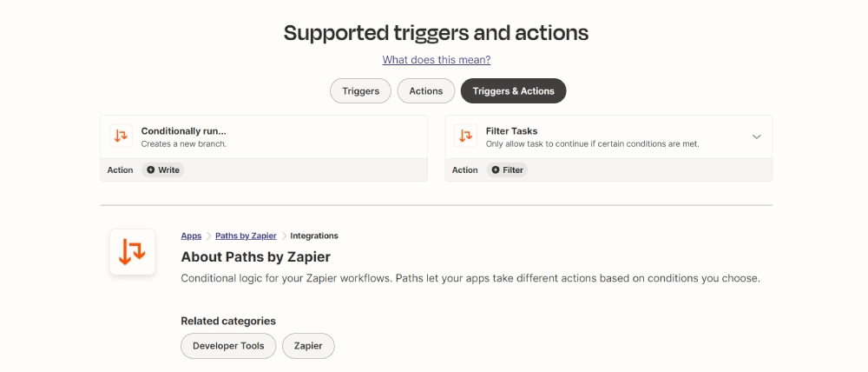Click the Write badge on first card
Screen dimensions: 868x372
coord(163,170)
